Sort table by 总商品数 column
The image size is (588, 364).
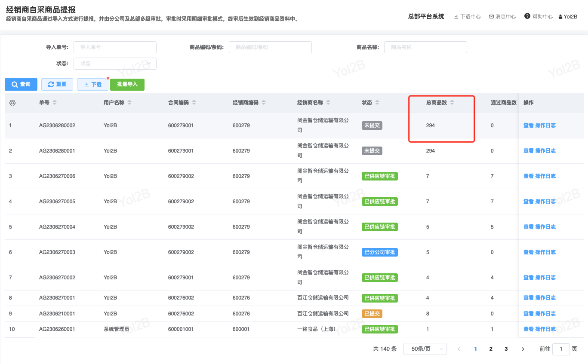(452, 103)
